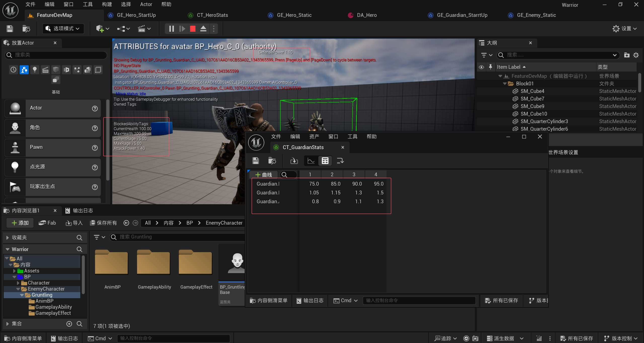Select the cinematic category in Place Actors
The height and width of the screenshot is (343, 644).
tap(45, 70)
